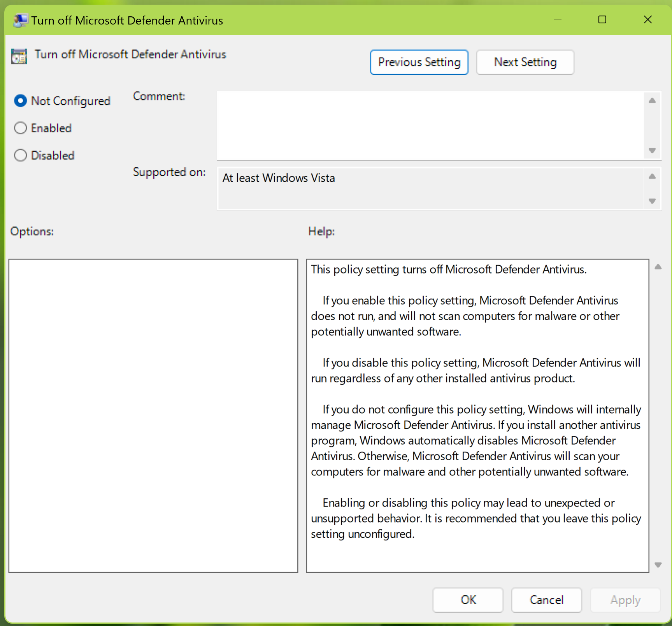Close the Turn off Defender Antivirus dialog
Image resolution: width=672 pixels, height=626 pixels.
(x=647, y=20)
